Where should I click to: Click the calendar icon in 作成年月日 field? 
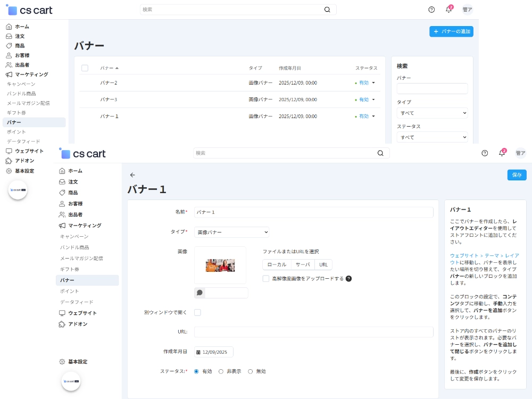(x=198, y=352)
